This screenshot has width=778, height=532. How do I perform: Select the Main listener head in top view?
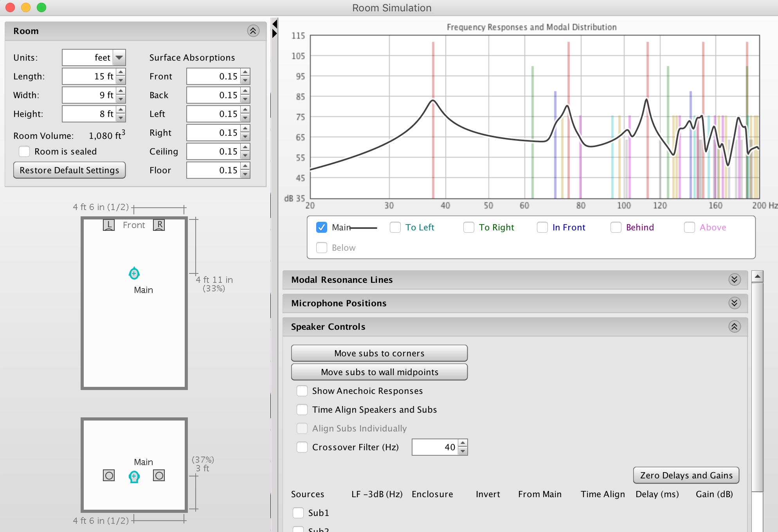134,273
